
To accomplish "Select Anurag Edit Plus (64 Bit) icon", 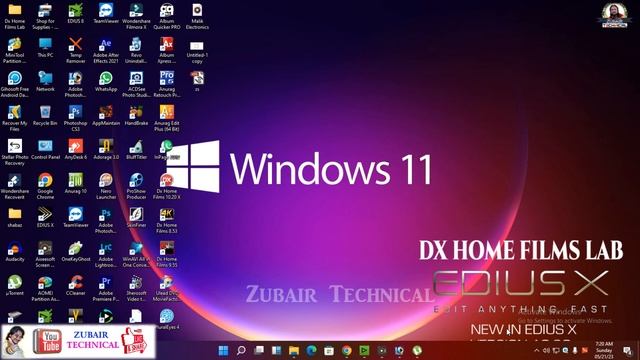I will (x=167, y=118).
